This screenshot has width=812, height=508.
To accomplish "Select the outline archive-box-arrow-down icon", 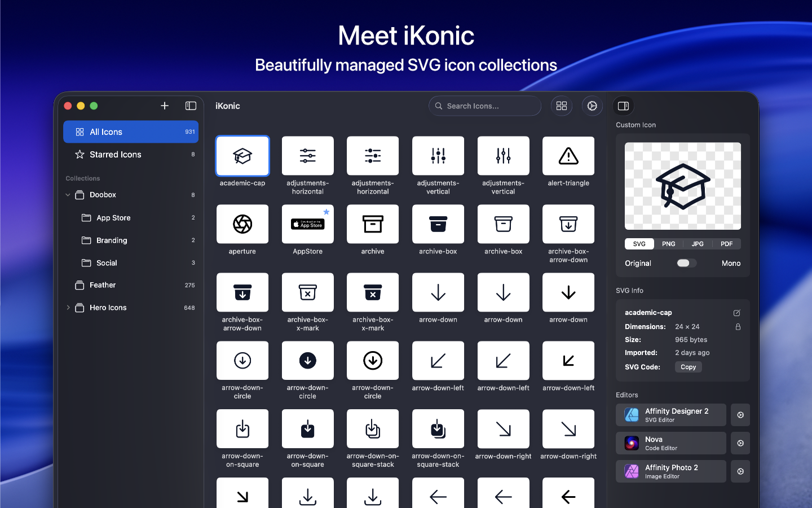I will click(568, 224).
